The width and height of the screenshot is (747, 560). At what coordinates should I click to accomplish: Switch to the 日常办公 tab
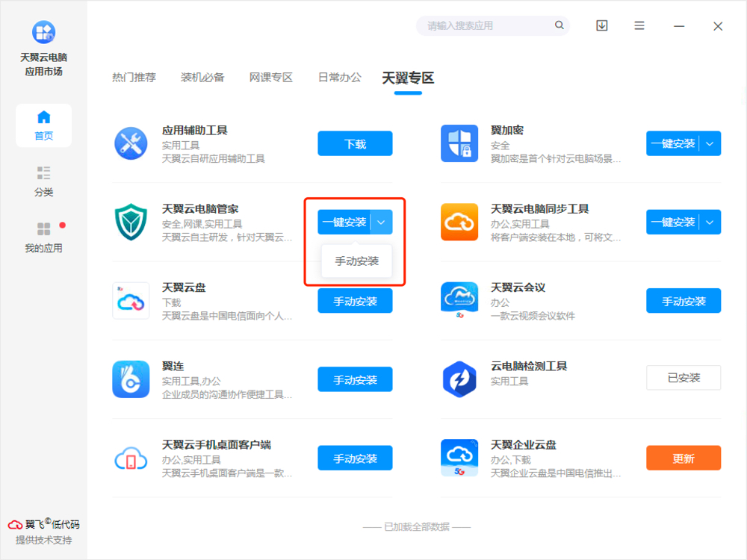pos(340,77)
